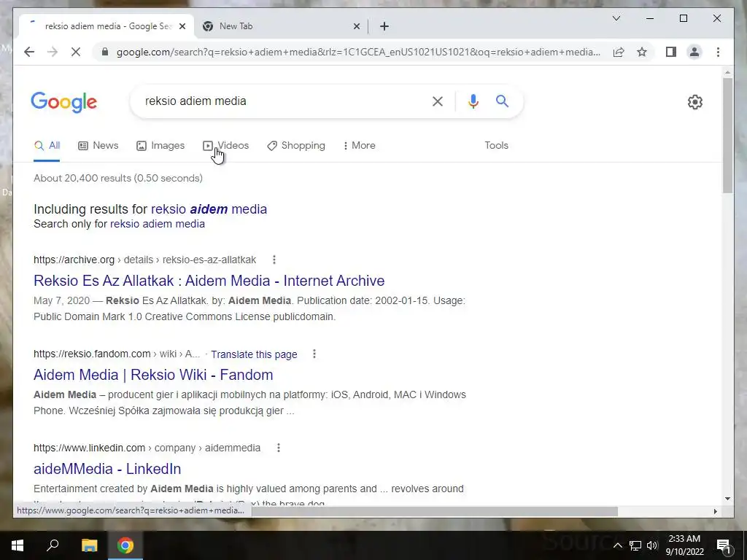Screen dimensions: 747x560
Task: Go to Google home via logo
Action: pos(64,102)
